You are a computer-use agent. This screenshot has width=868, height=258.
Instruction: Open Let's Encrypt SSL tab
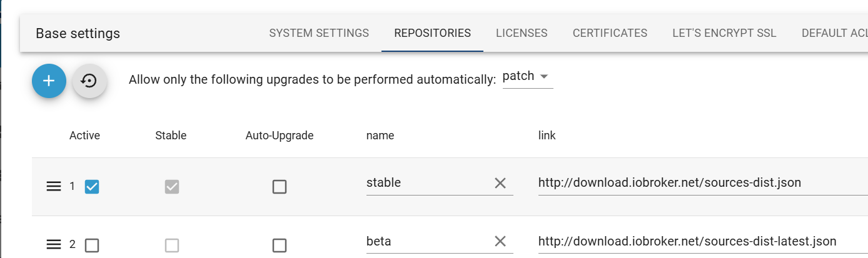(724, 33)
